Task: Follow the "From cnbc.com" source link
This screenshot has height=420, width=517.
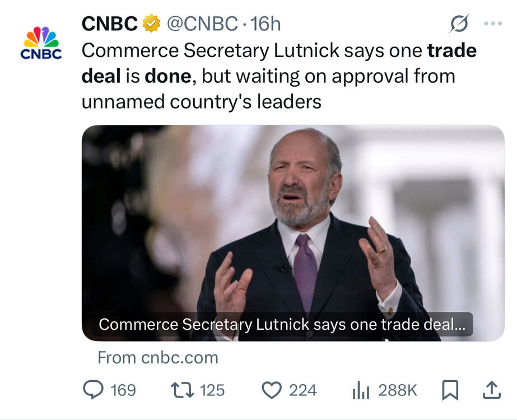Action: point(158,357)
